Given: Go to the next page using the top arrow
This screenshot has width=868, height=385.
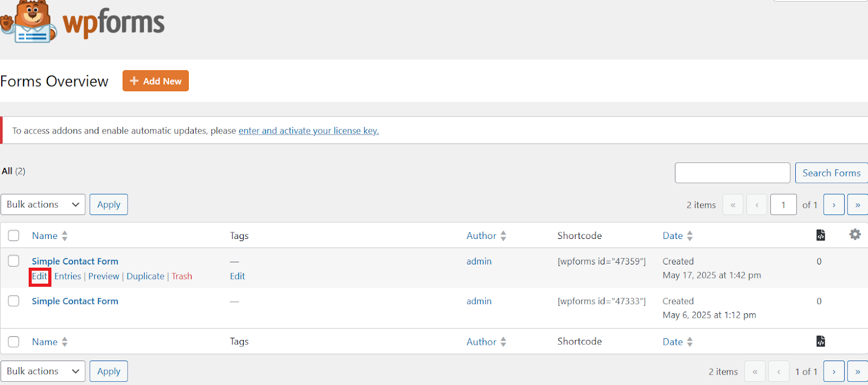Looking at the screenshot, I should [834, 205].
